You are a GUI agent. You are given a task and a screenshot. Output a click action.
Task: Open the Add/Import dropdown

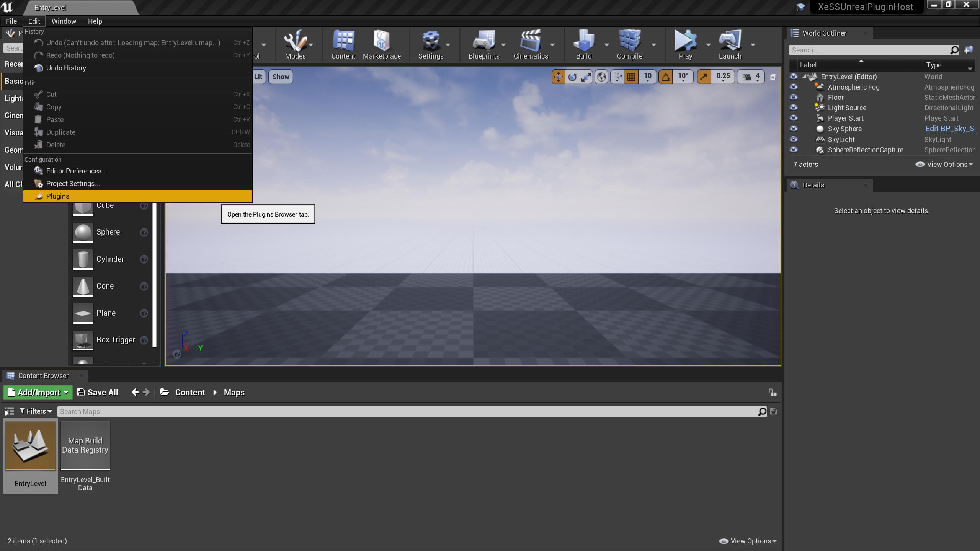point(38,392)
